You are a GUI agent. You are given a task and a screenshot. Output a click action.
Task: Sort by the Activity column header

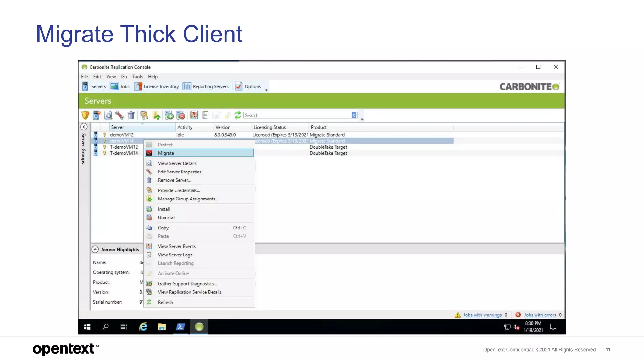pos(194,127)
